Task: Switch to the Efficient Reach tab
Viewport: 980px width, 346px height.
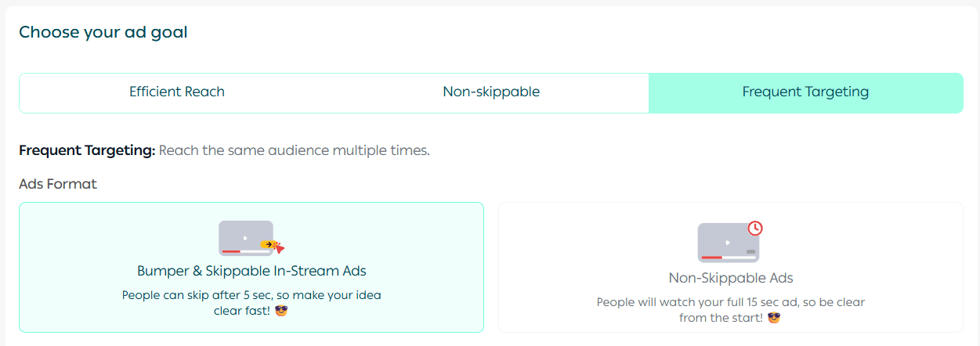Action: click(177, 92)
